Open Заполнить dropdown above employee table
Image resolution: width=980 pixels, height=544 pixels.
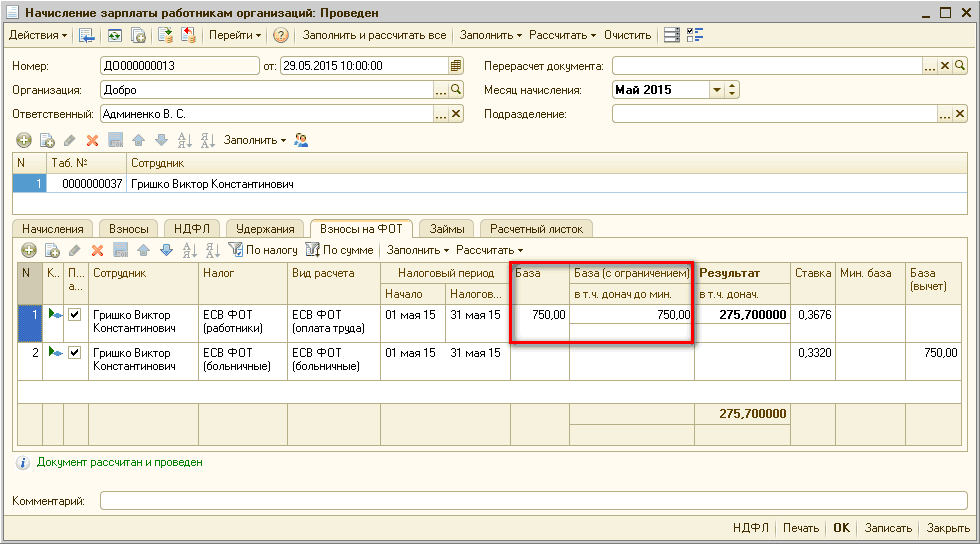tap(255, 140)
